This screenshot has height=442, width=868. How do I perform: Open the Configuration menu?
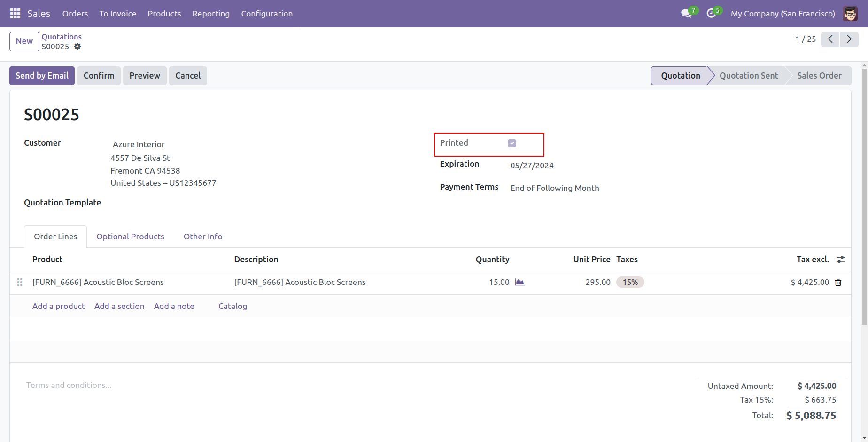click(267, 14)
